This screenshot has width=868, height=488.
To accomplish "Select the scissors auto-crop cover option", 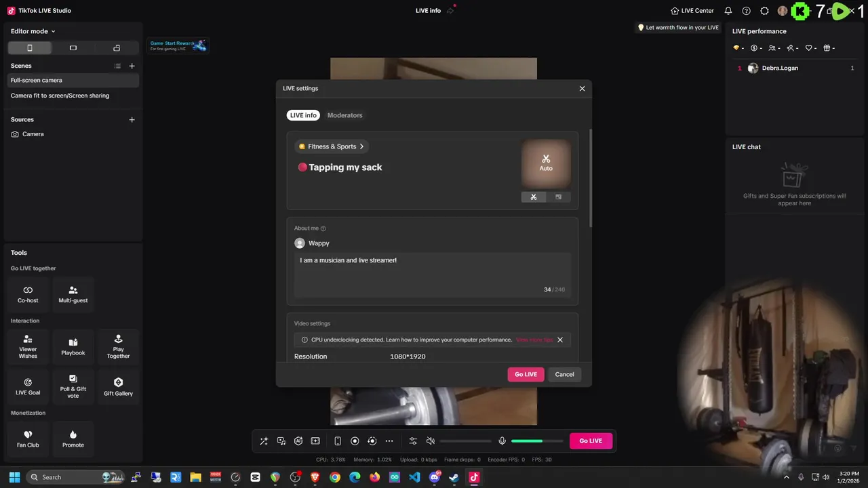I will [x=534, y=197].
